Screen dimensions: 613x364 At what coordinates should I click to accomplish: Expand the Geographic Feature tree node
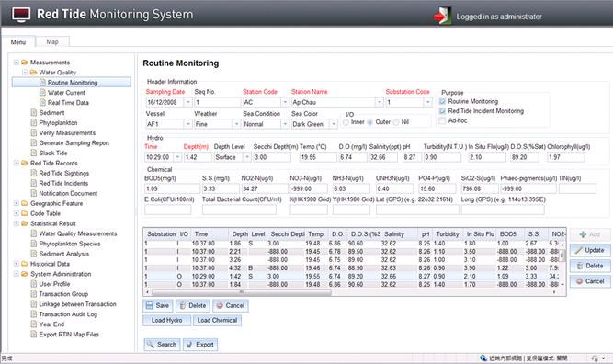click(x=16, y=203)
